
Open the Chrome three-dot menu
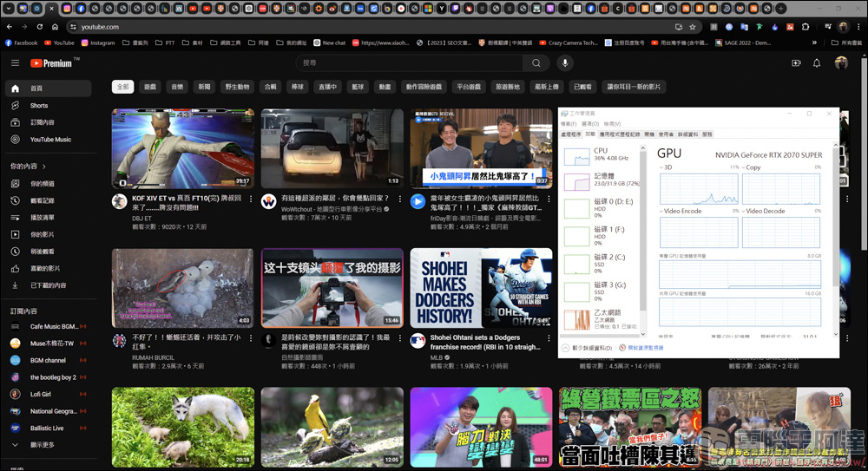click(858, 27)
